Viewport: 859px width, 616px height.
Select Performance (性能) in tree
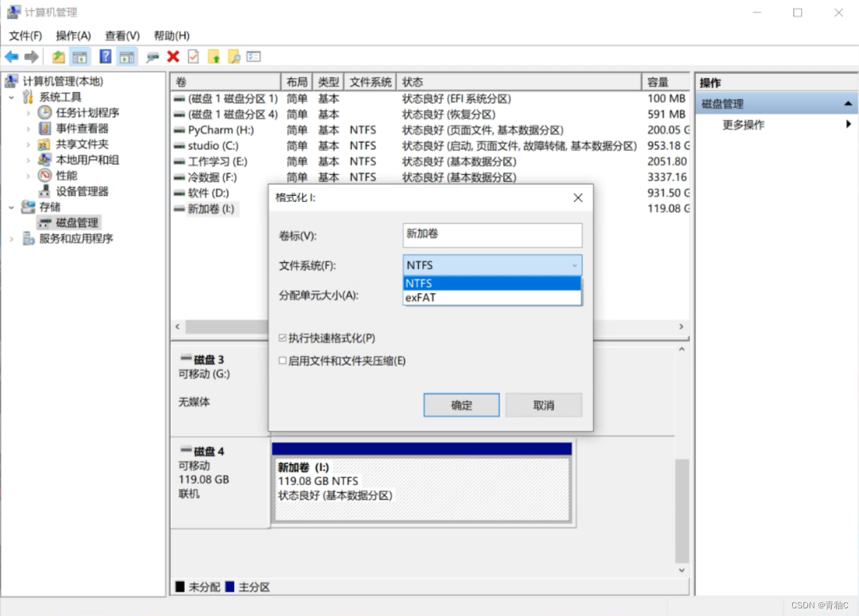pyautogui.click(x=66, y=176)
